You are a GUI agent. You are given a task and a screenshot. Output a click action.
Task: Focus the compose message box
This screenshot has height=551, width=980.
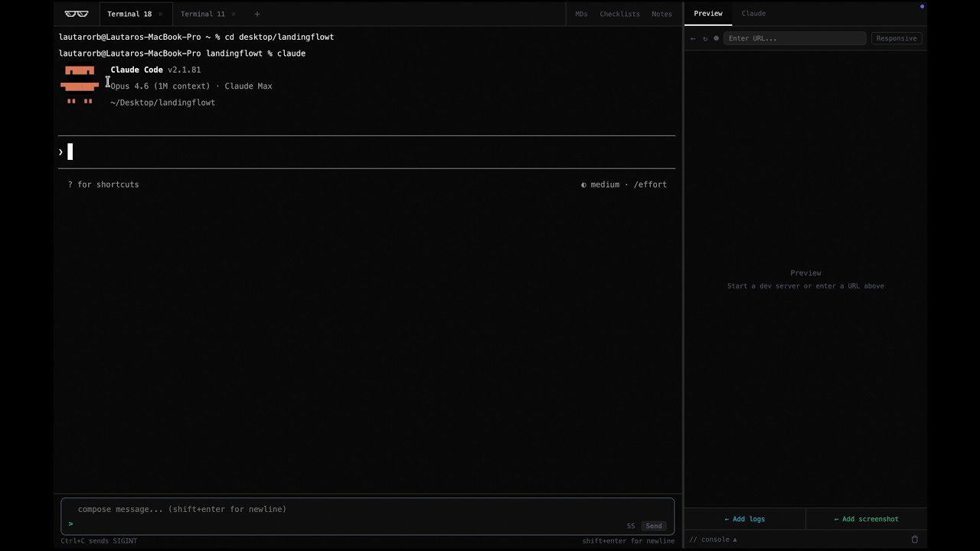click(x=367, y=516)
